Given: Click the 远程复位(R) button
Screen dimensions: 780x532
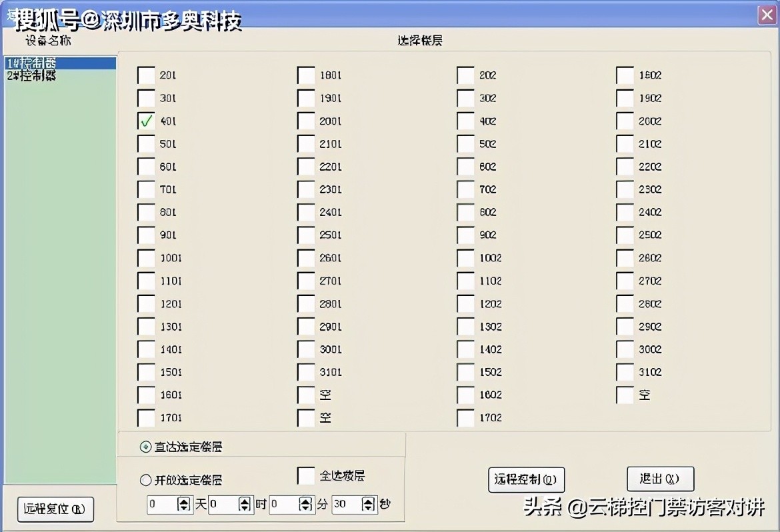Looking at the screenshot, I should (55, 509).
